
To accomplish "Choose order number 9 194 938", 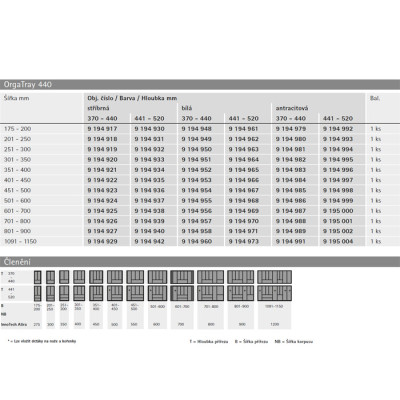I will (149, 211).
